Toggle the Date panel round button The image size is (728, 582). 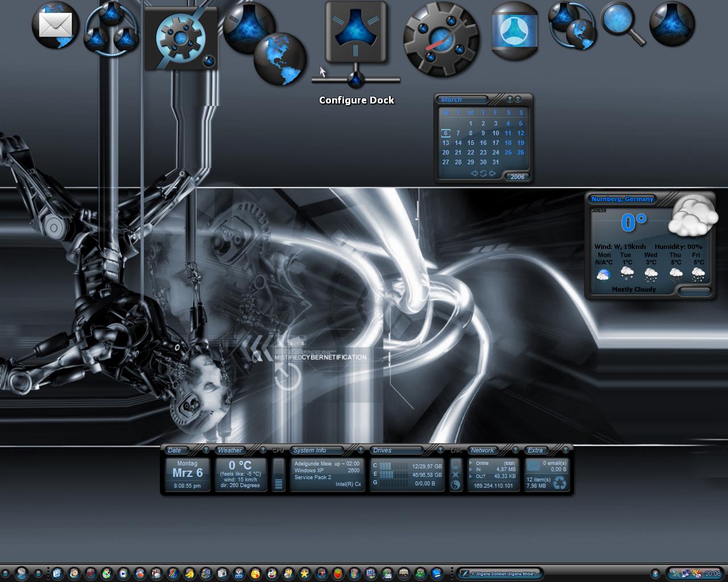206,450
